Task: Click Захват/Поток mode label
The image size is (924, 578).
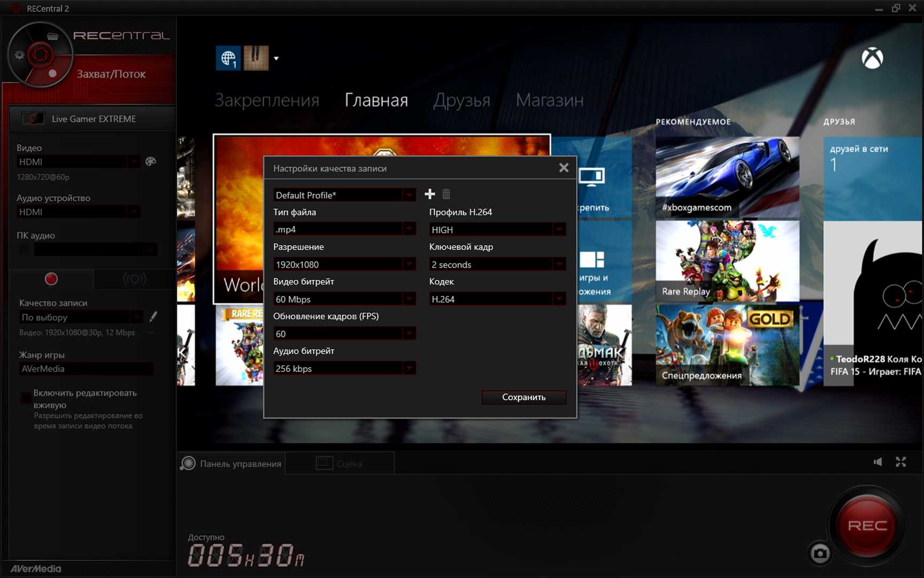Action: point(111,74)
